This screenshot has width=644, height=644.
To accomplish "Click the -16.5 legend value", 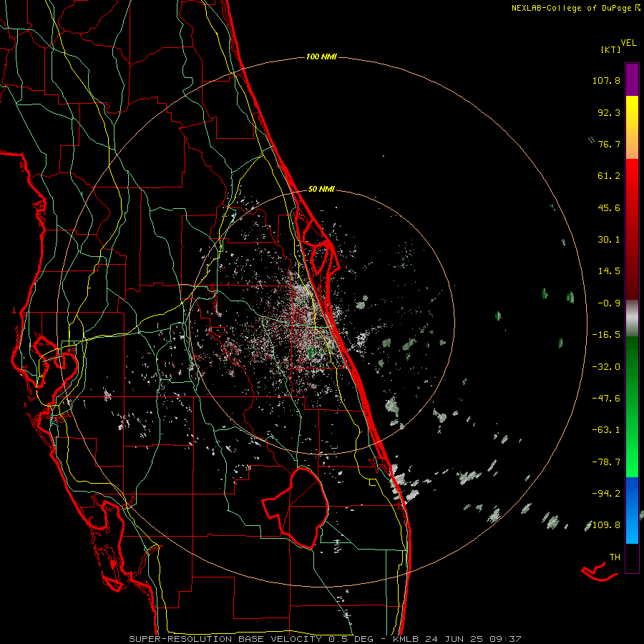I will click(x=606, y=335).
